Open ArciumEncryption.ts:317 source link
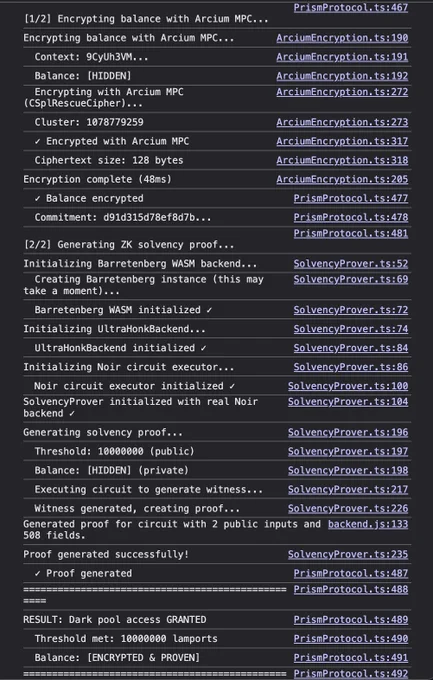 coord(342,141)
